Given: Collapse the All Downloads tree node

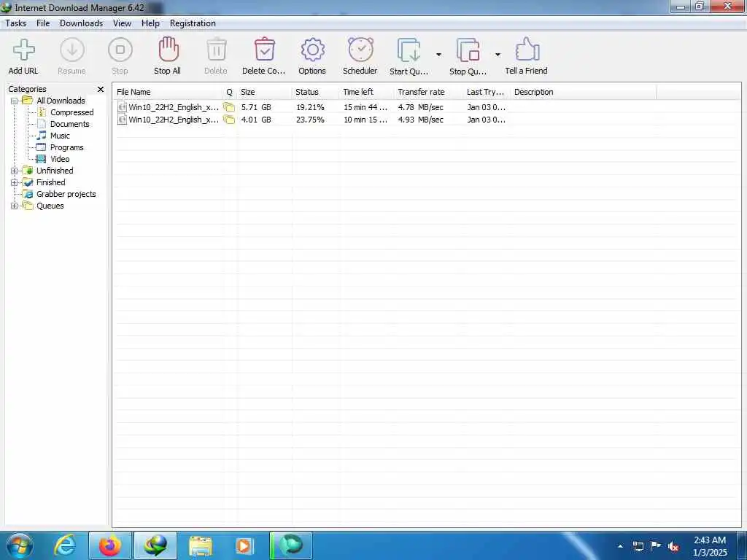Looking at the screenshot, I should (15, 101).
